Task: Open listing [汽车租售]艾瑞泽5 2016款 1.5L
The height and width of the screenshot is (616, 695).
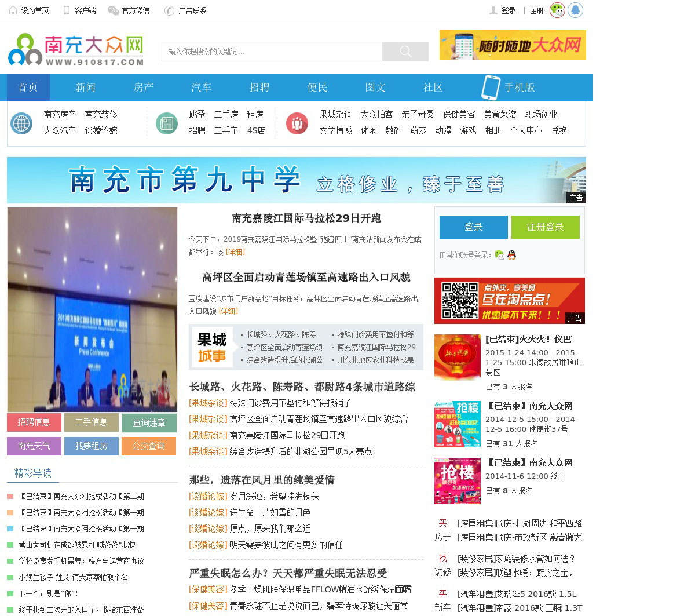Action: coord(517,594)
